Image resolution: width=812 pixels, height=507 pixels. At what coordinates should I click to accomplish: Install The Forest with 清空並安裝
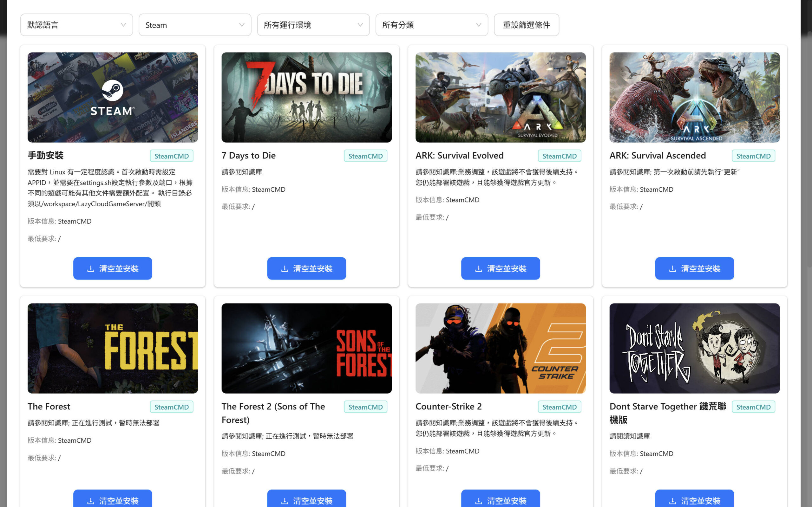112,500
